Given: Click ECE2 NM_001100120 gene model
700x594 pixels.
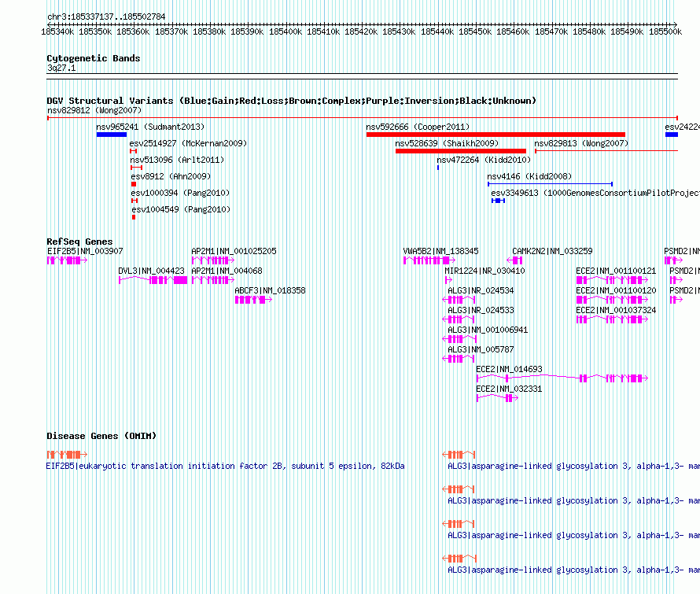Looking at the screenshot, I should click(612, 300).
